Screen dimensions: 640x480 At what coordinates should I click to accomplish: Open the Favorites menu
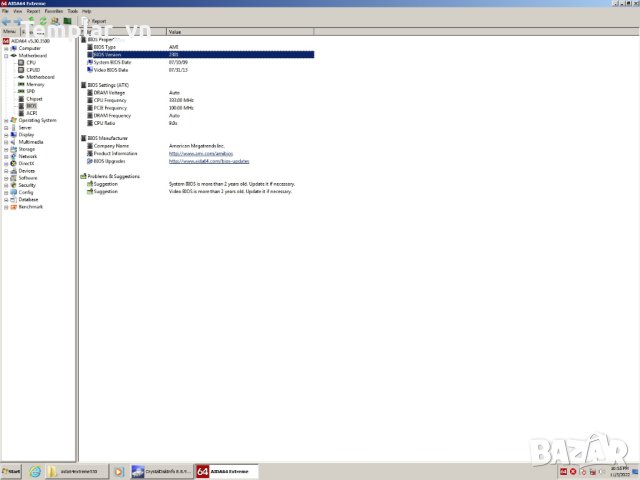55,11
